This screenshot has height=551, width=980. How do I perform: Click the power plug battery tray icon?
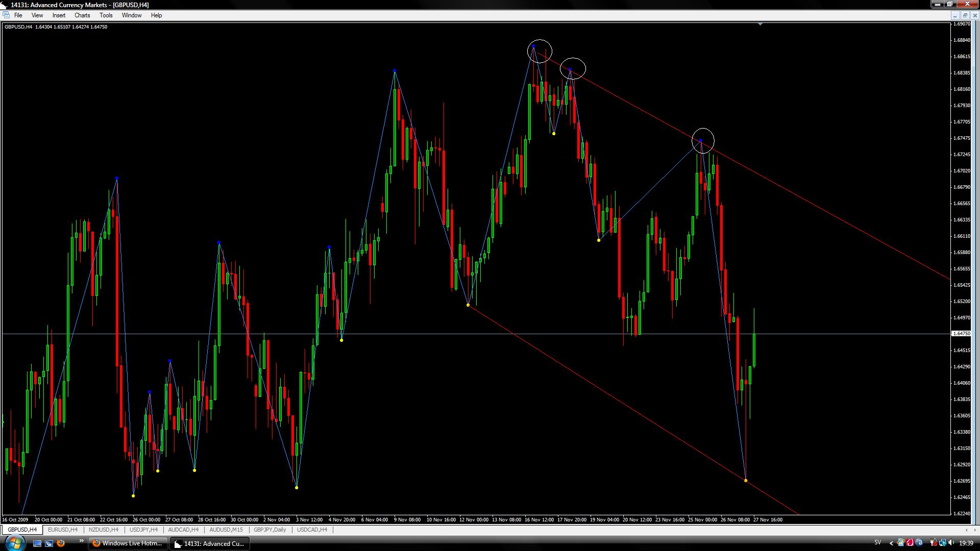click(x=934, y=543)
